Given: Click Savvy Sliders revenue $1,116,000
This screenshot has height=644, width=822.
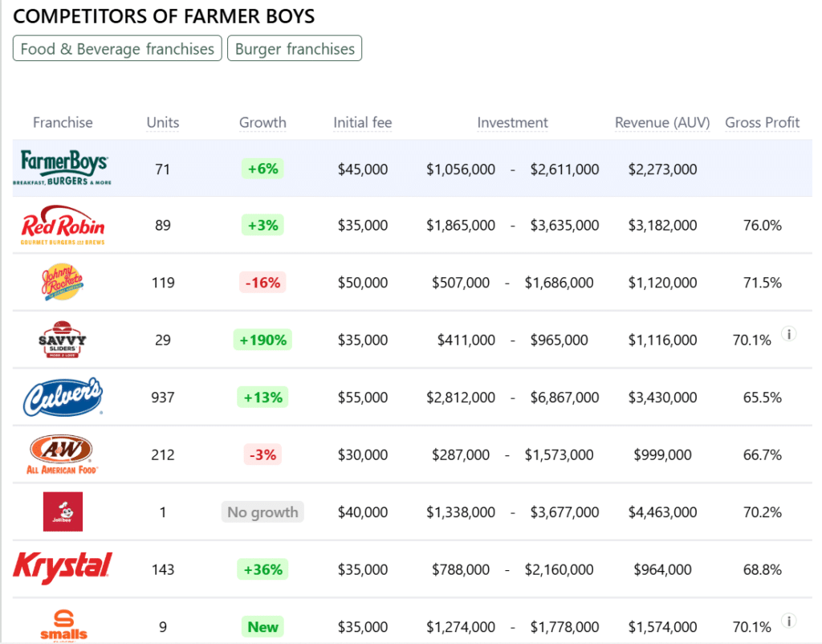Looking at the screenshot, I should [662, 340].
